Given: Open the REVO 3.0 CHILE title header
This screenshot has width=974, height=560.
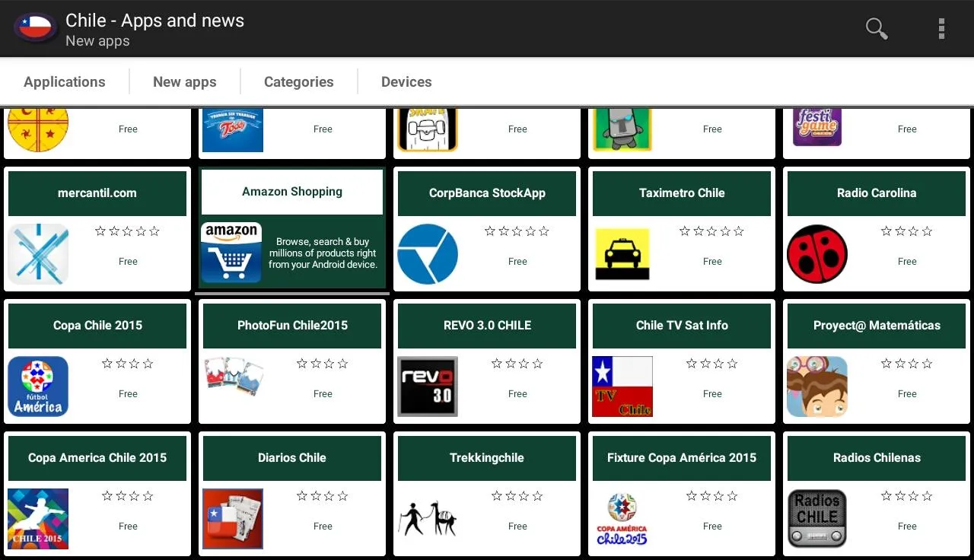Looking at the screenshot, I should click(487, 326).
